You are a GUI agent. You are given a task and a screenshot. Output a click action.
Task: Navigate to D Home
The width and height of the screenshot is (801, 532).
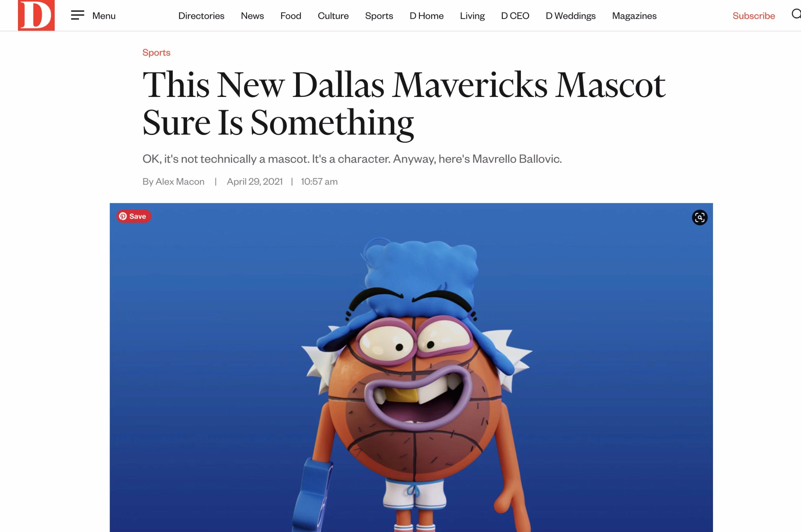pos(426,16)
